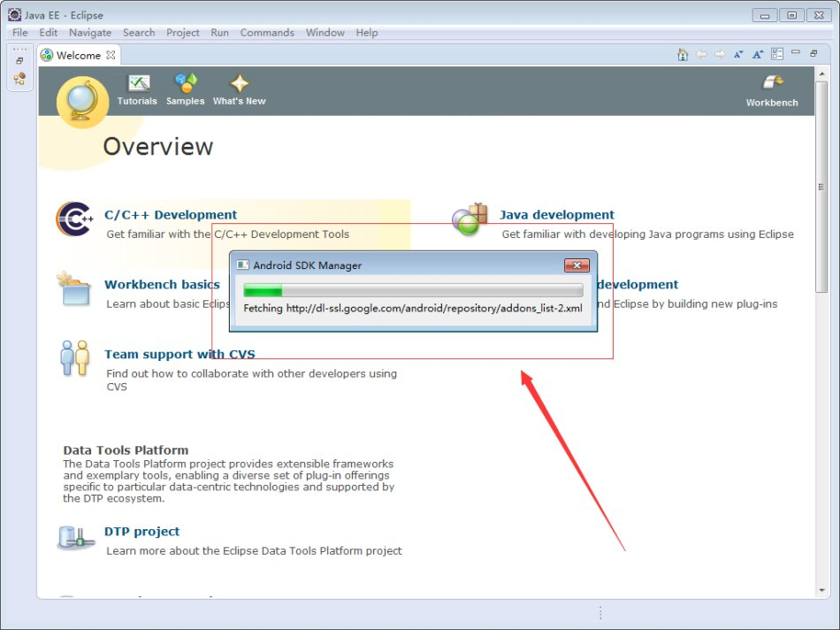Open the Help menu
The image size is (840, 630).
tap(367, 33)
